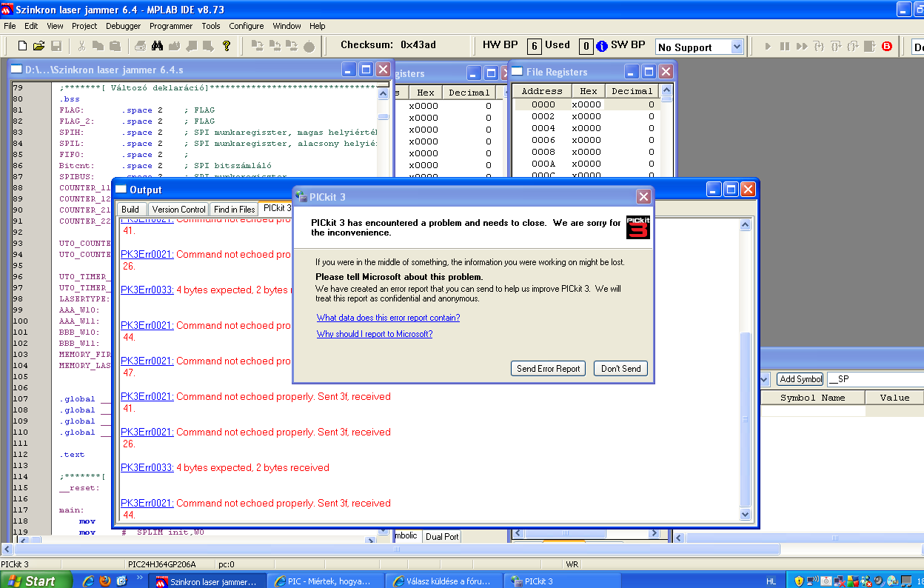Click the Paste toolbar icon
Screen dimensions: 924x588
[115, 46]
